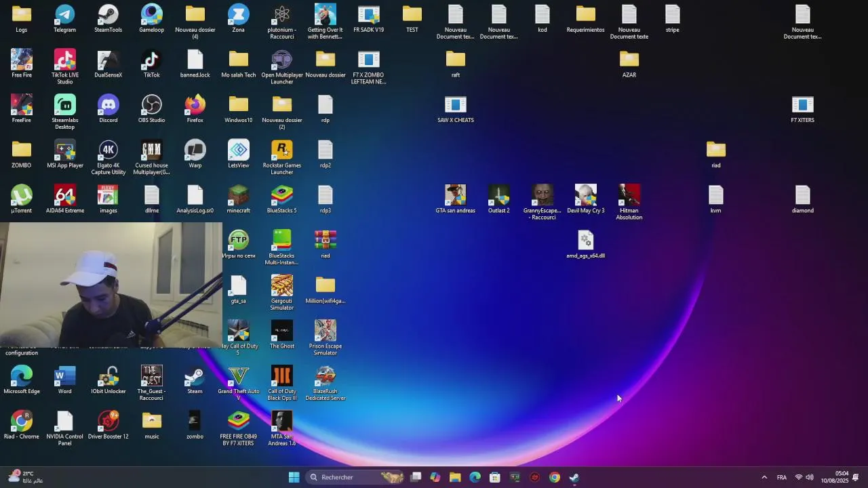
Task: Open Grand Theft Auto V shortcut
Action: 239,383
